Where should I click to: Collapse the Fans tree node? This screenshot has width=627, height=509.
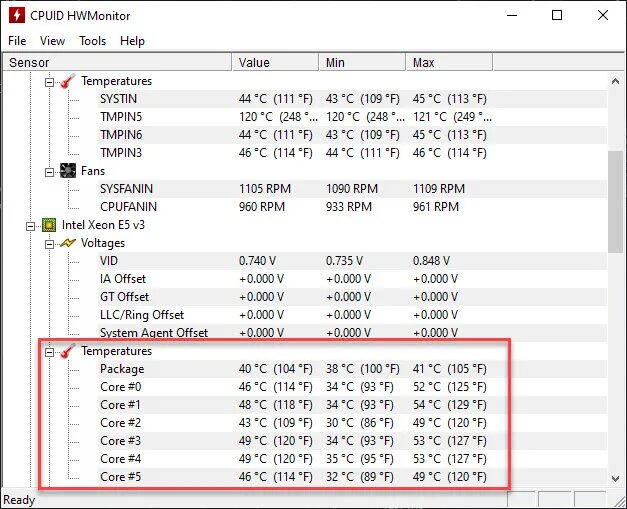pos(49,172)
